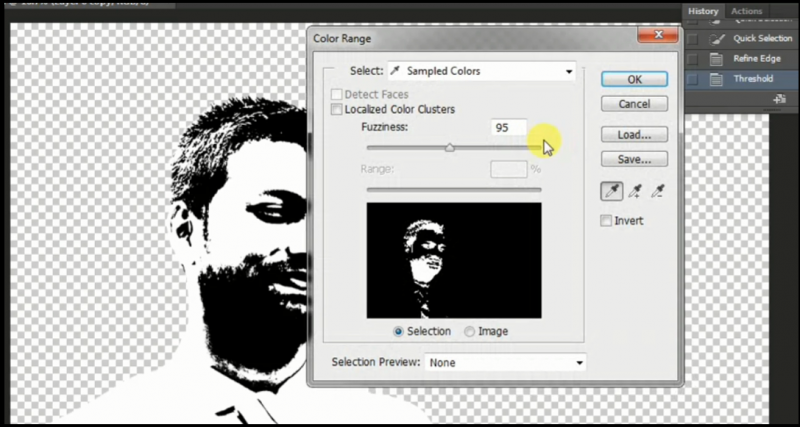Select the Eyedropper tool in Color Range
This screenshot has width=800, height=427.
(x=611, y=191)
